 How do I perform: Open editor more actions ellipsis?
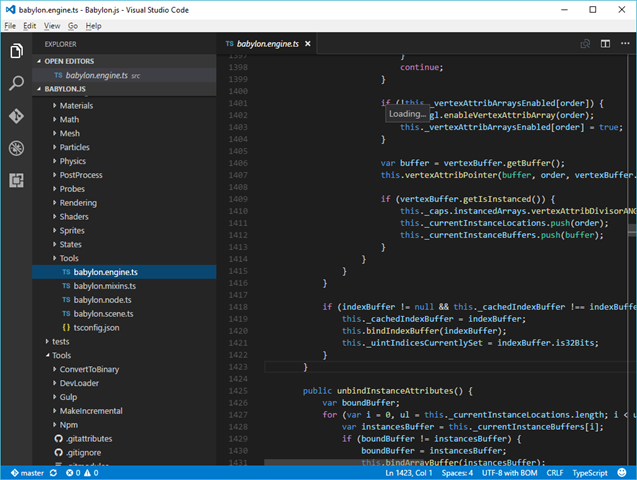(x=625, y=43)
